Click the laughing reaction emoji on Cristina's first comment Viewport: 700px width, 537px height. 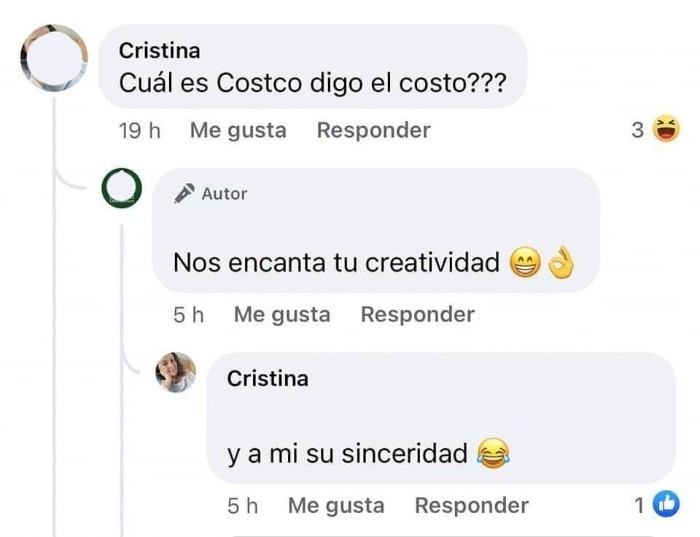665,129
